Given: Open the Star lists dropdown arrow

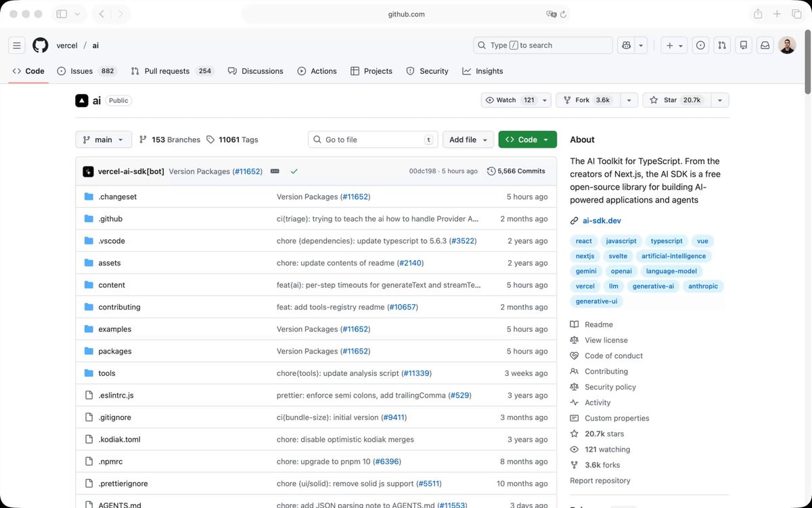Looking at the screenshot, I should click(x=720, y=100).
